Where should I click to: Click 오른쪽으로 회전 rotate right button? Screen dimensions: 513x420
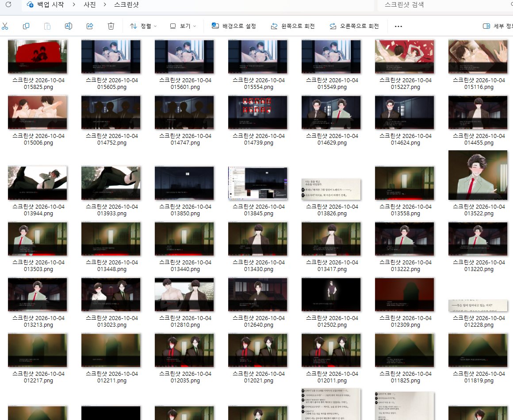[x=354, y=26]
